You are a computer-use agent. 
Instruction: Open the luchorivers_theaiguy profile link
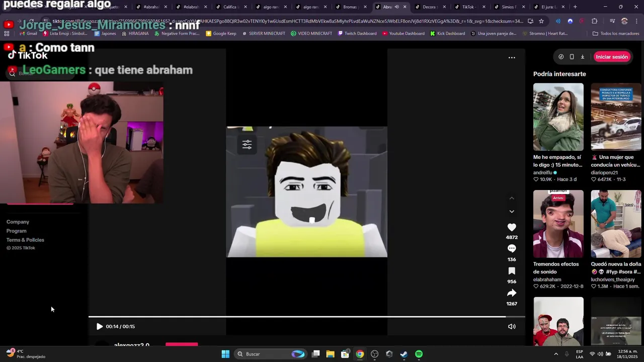click(x=613, y=280)
